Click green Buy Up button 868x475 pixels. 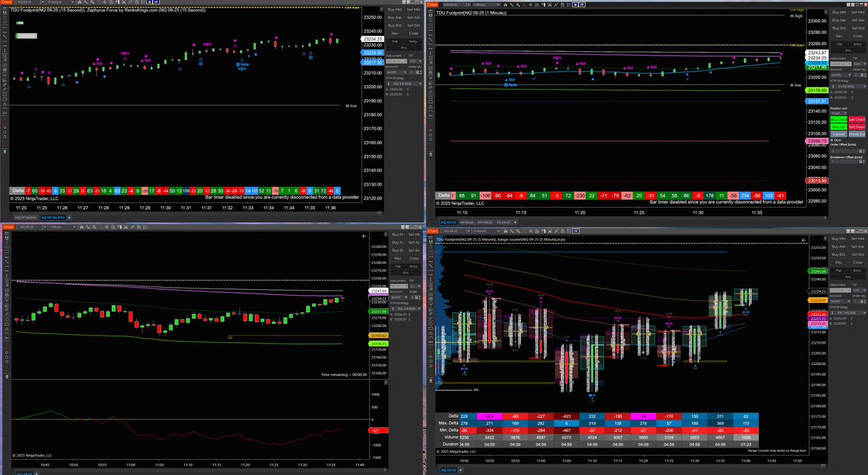click(838, 127)
